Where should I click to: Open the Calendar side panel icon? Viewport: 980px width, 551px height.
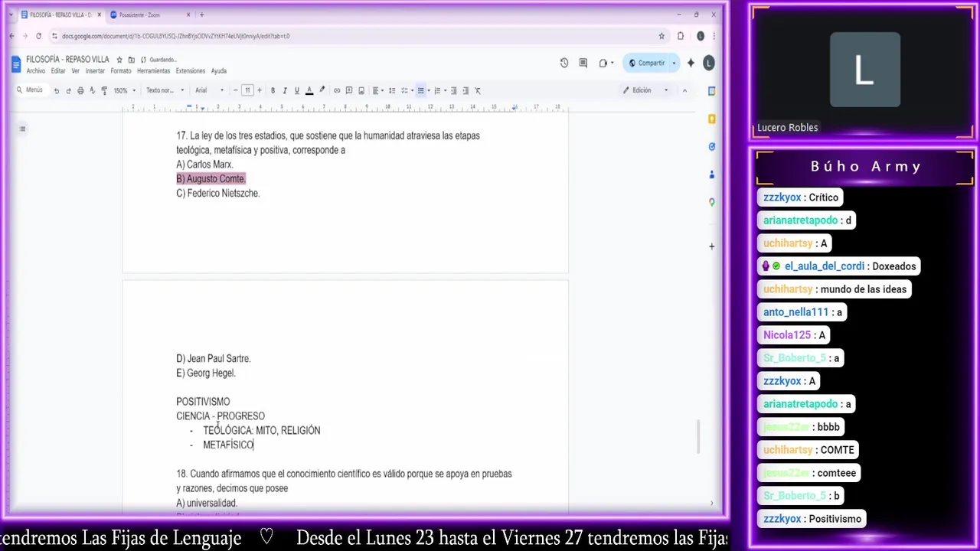tap(711, 91)
